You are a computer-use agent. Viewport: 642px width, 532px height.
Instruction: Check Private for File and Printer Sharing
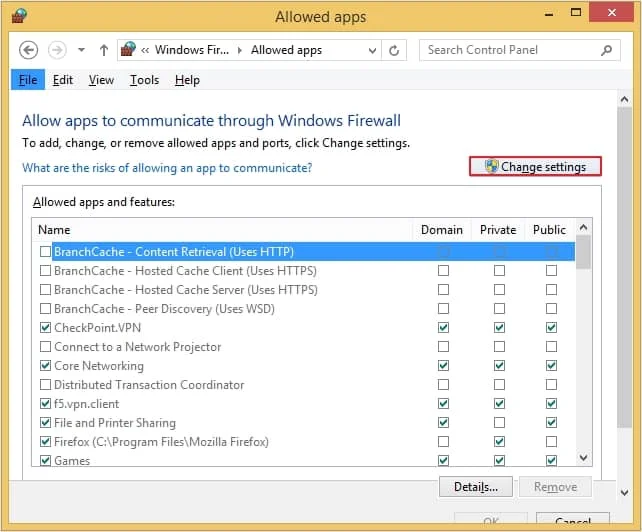pyautogui.click(x=499, y=422)
